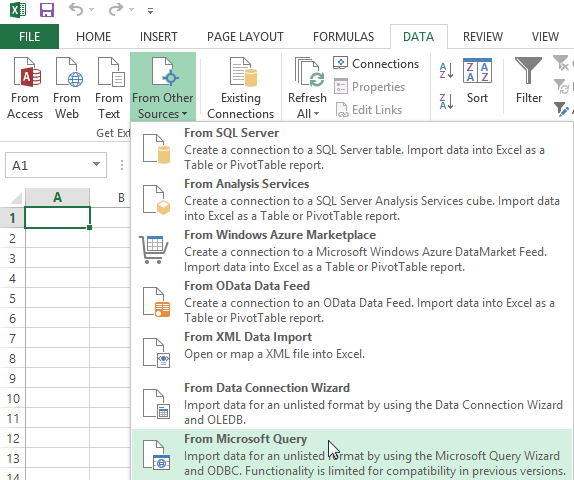
Task: Open the Redo history dropdown arrow
Action: click(x=131, y=10)
